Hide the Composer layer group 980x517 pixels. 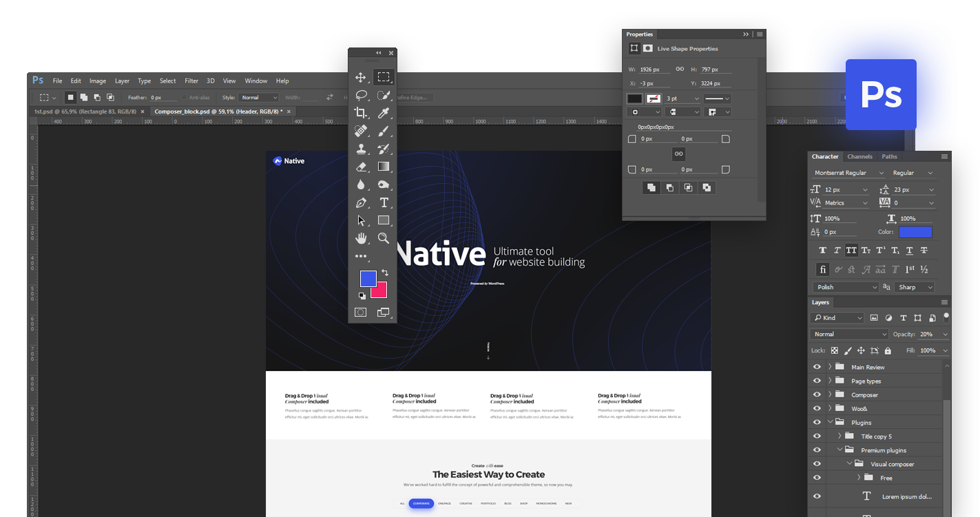pyautogui.click(x=817, y=394)
